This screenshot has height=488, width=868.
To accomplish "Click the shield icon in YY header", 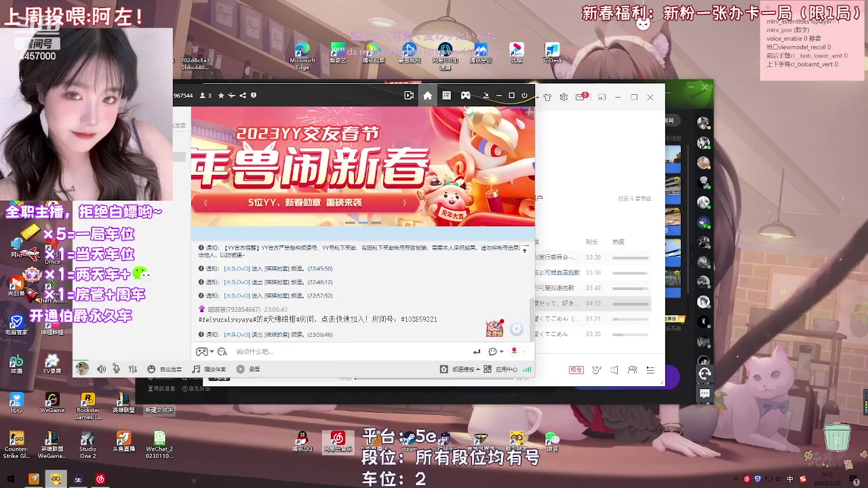I will (254, 96).
